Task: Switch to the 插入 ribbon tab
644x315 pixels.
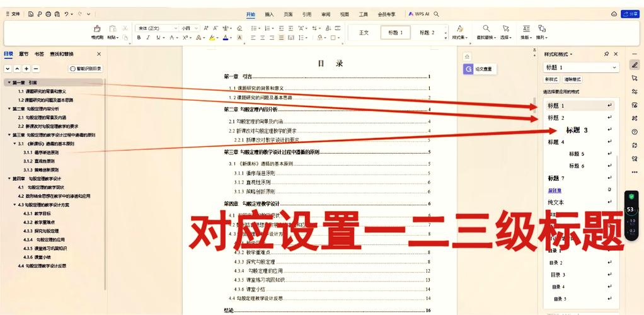Action: (269, 14)
